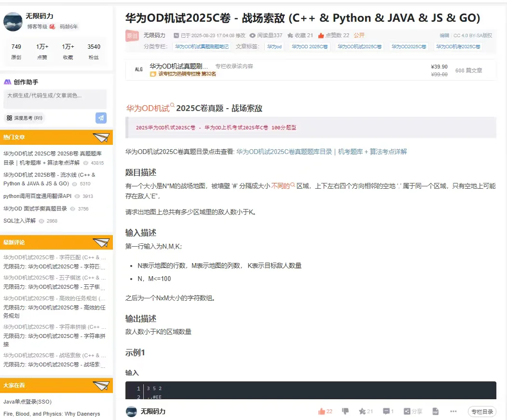The width and height of the screenshot is (507, 420).
Task: Select the 华为od article tag
Action: 274,47
